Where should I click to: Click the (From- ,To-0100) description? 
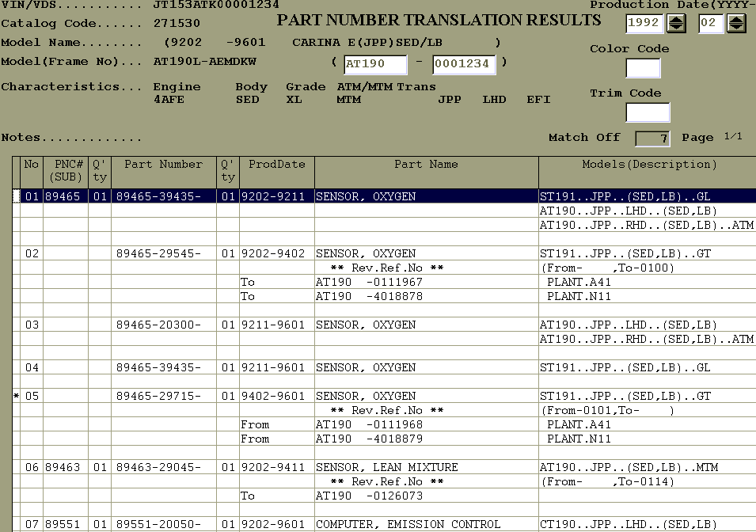click(x=607, y=268)
